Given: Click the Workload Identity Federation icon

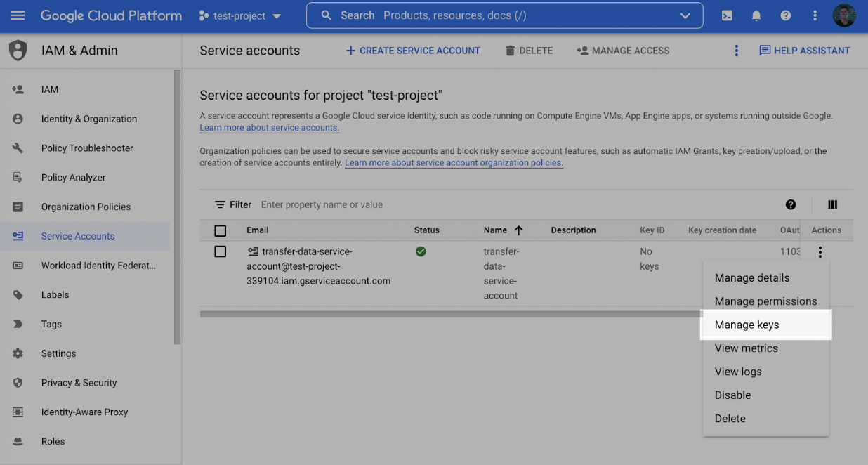Looking at the screenshot, I should click(18, 266).
